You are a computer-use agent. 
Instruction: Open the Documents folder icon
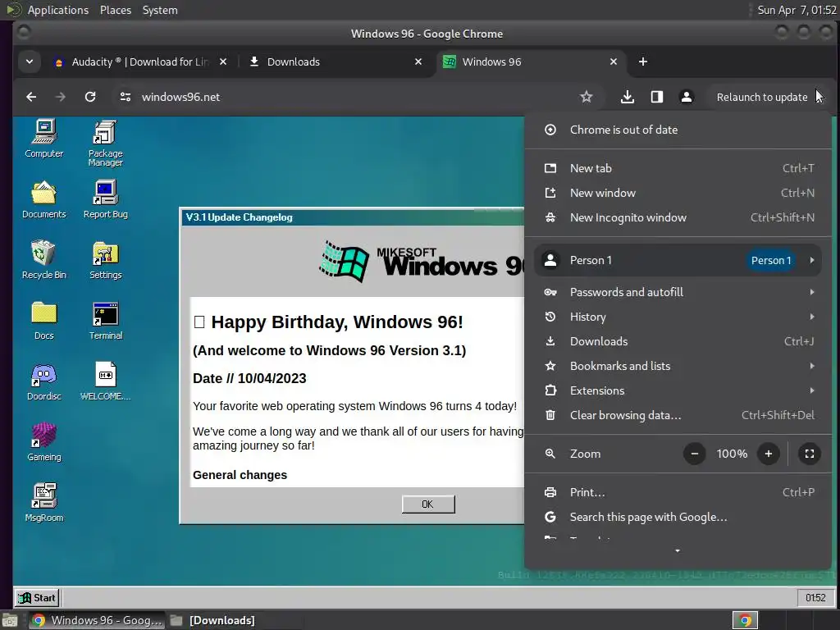pos(44,200)
